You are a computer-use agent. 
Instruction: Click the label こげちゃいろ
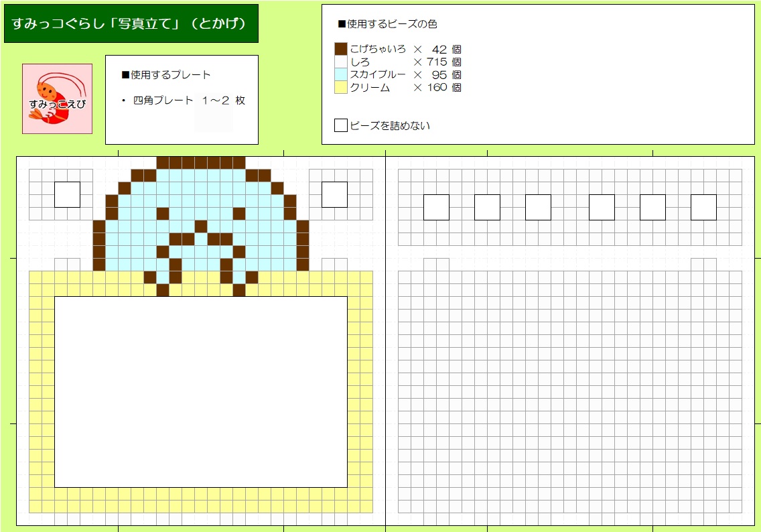point(378,49)
